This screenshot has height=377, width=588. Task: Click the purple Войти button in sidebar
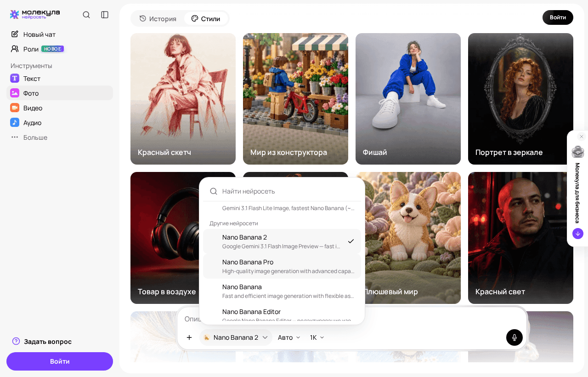pos(60,361)
